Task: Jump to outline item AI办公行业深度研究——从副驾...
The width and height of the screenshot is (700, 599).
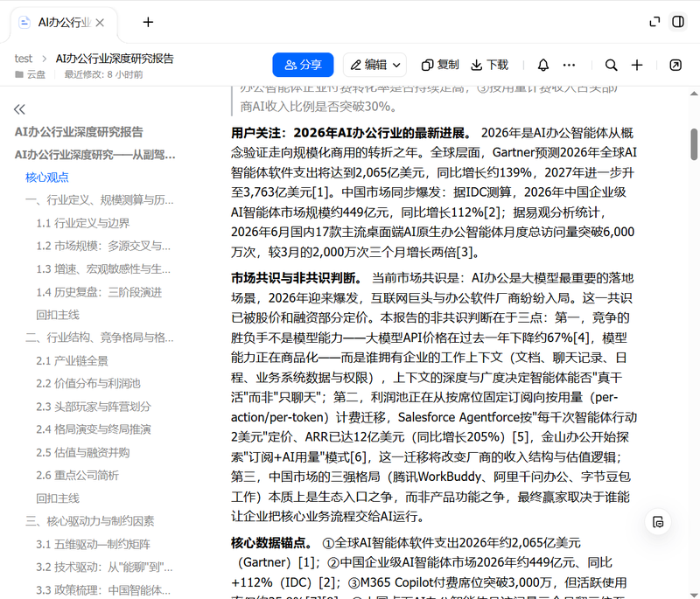Action: coord(94,155)
